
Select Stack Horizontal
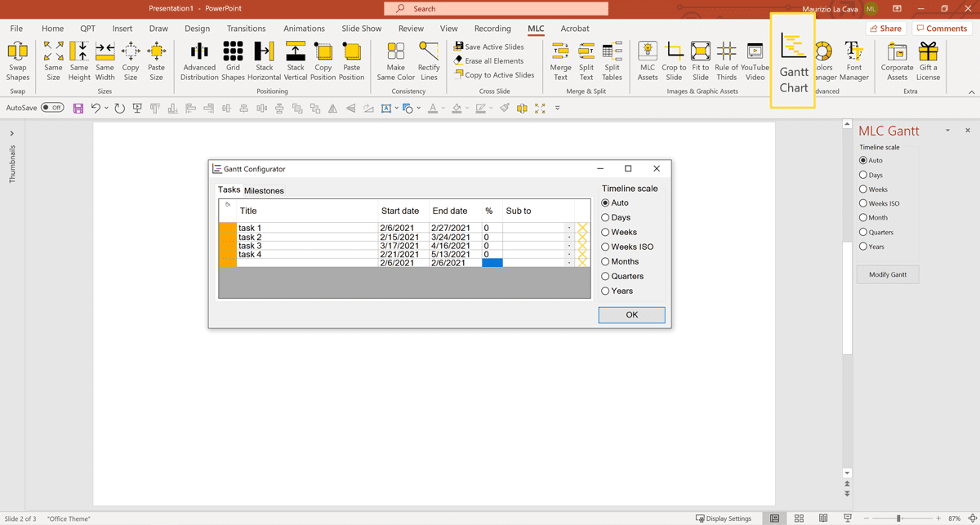pos(264,60)
